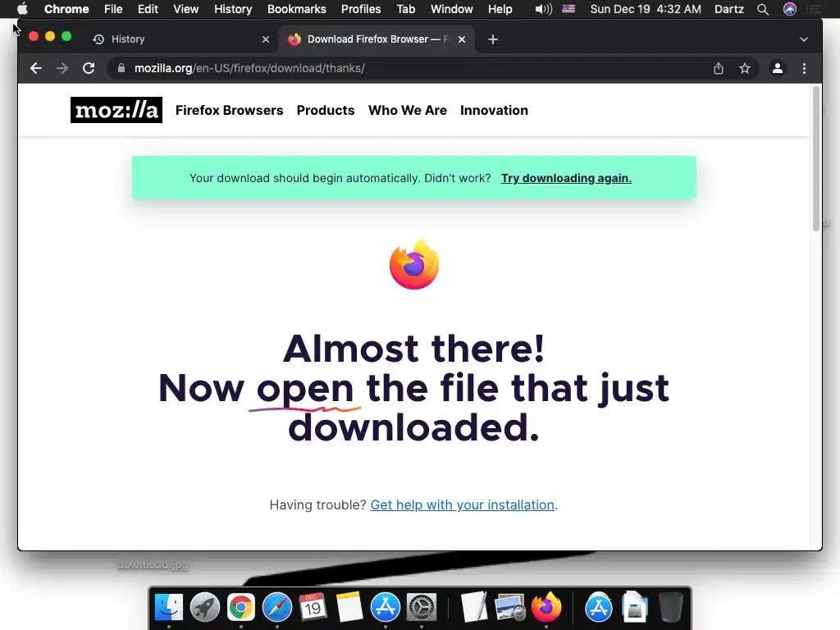The width and height of the screenshot is (840, 630).
Task: Click the download.jpg desktop file label
Action: pos(153,564)
